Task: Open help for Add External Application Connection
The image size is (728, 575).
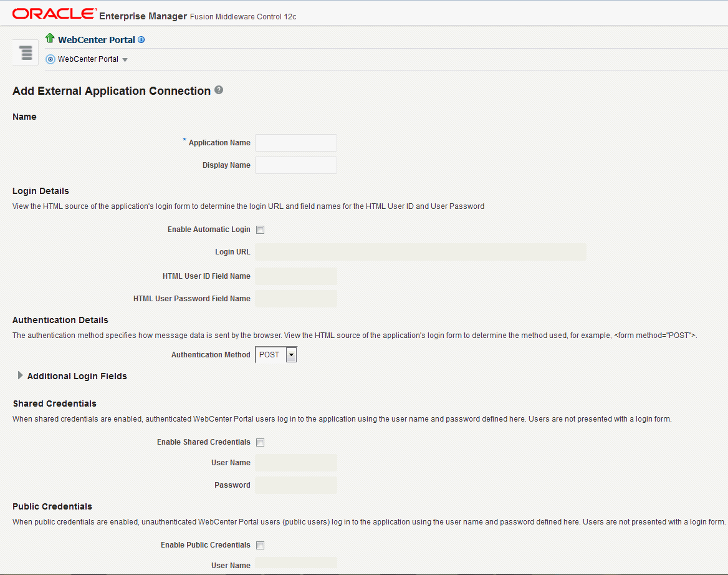Action: [x=219, y=90]
